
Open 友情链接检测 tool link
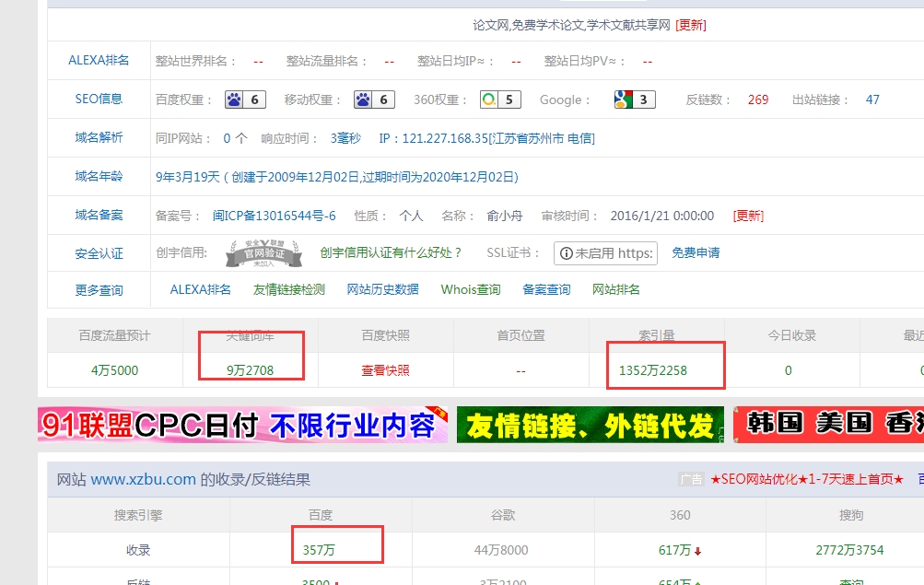[x=288, y=289]
